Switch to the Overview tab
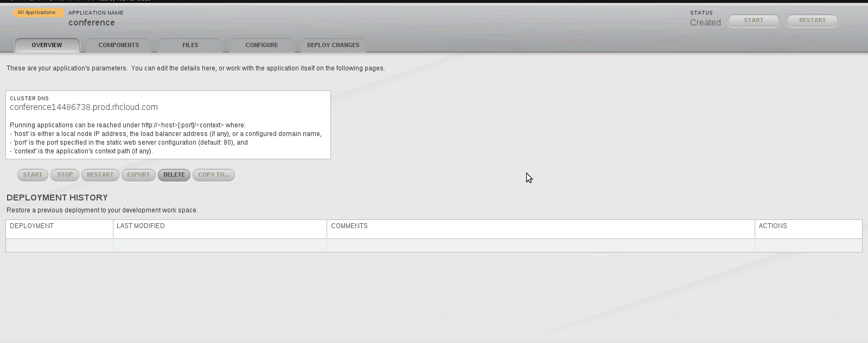The image size is (868, 343). tap(47, 45)
